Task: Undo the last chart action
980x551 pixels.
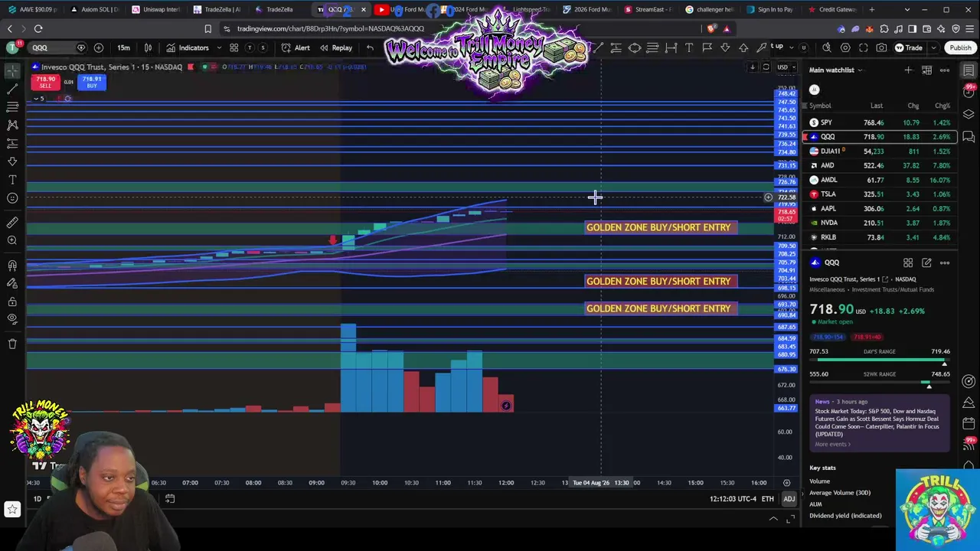Action: pyautogui.click(x=370, y=47)
